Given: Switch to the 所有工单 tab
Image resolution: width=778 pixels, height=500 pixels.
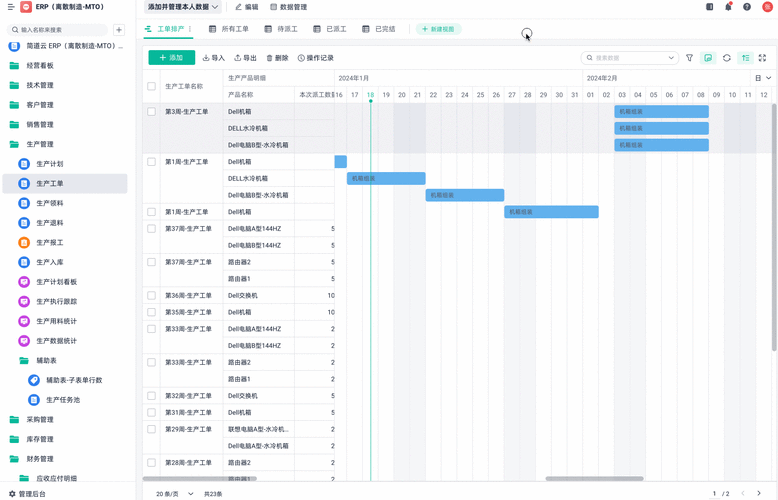Looking at the screenshot, I should click(229, 29).
